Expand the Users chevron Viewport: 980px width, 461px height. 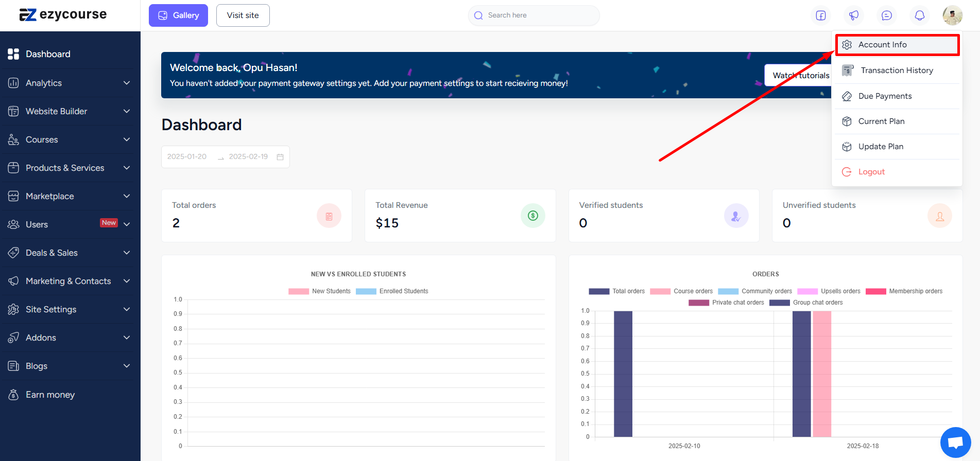click(x=127, y=224)
